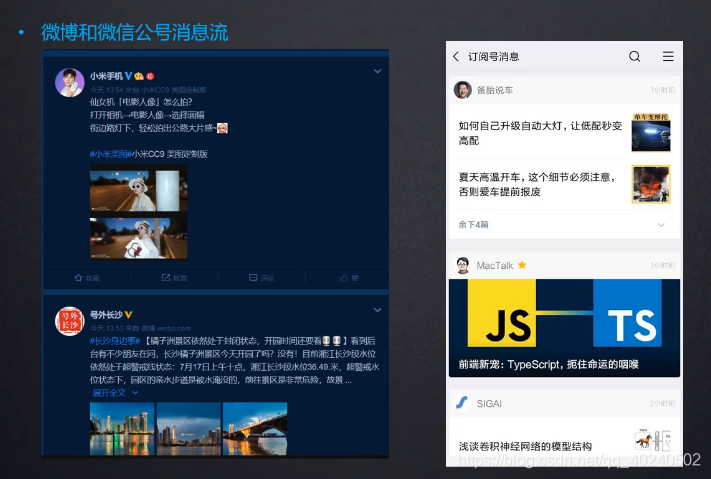Viewport: 711px width, 479px height.
Task: Open article 如何自己升级自动大灯
Action: (x=540, y=133)
